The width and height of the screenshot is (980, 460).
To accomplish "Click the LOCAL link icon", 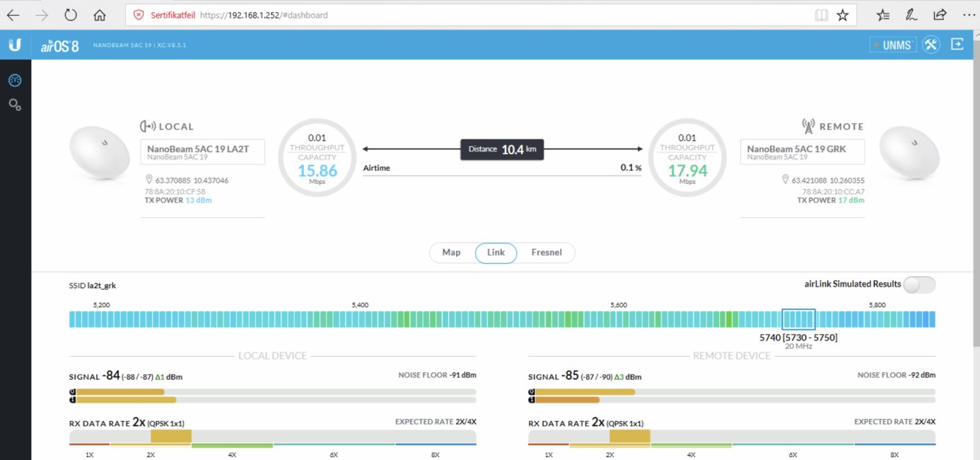I will 147,126.
